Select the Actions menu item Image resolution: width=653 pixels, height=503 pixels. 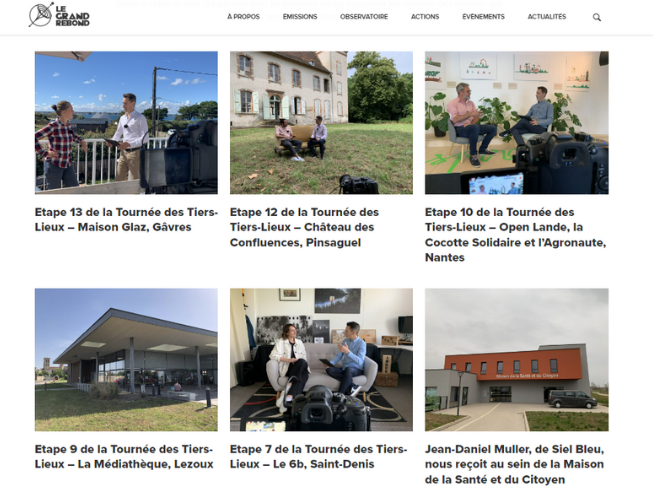[x=425, y=17]
